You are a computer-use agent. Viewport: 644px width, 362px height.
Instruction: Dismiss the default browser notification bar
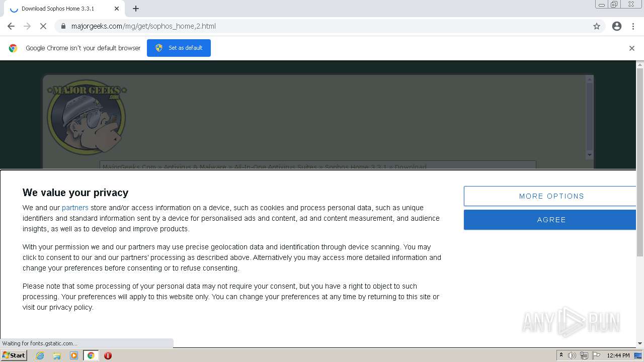click(632, 48)
